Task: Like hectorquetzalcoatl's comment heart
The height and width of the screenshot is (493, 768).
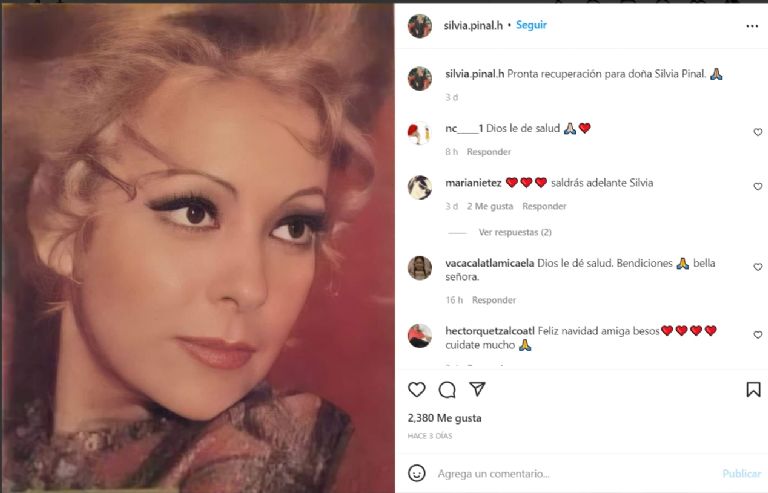Action: tap(758, 335)
